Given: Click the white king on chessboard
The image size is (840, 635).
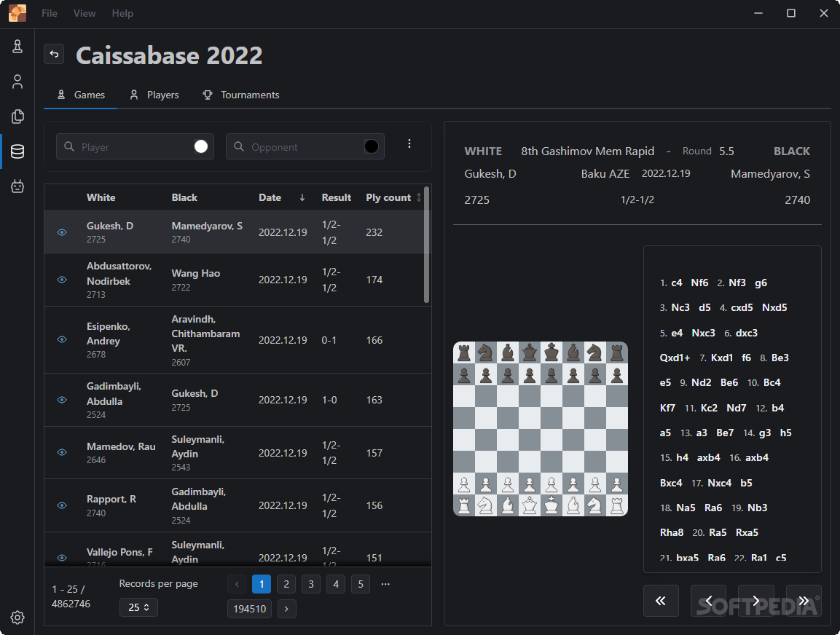Looking at the screenshot, I should pyautogui.click(x=552, y=505).
